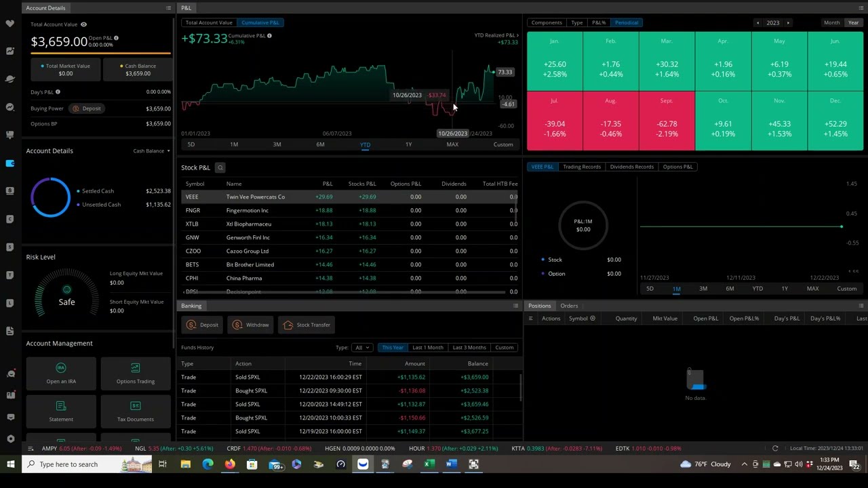Toggle Total Account Value visibility eye
This screenshot has width=868, height=488.
coord(83,24)
